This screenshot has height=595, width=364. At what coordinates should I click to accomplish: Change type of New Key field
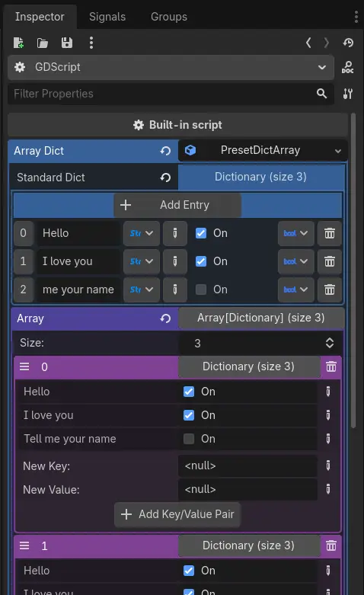(x=328, y=465)
